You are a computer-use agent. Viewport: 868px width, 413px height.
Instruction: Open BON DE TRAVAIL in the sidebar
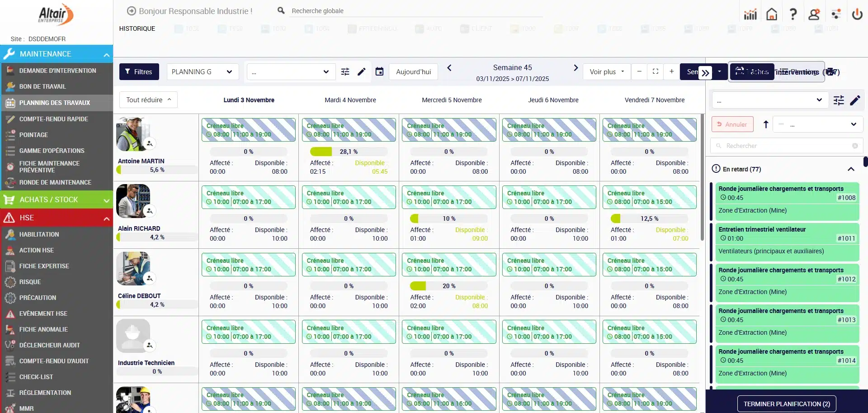[x=42, y=86]
